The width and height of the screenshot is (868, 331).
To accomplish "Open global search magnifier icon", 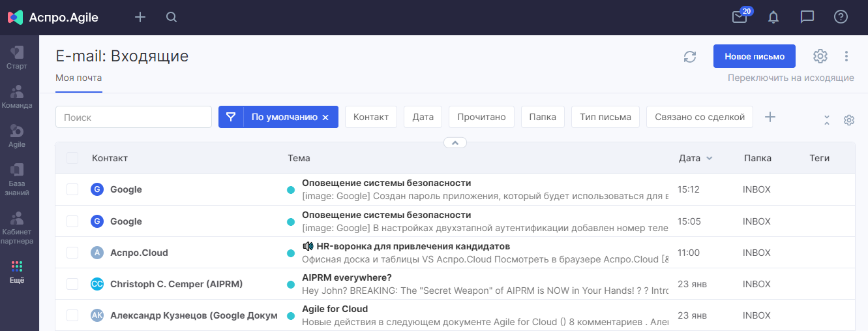I will (x=172, y=17).
